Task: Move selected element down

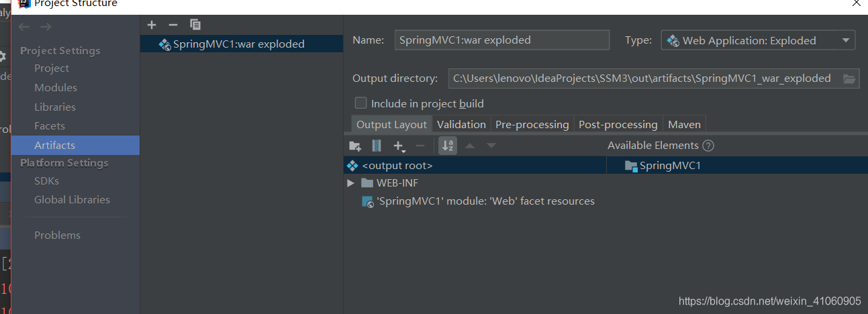Action: [491, 146]
